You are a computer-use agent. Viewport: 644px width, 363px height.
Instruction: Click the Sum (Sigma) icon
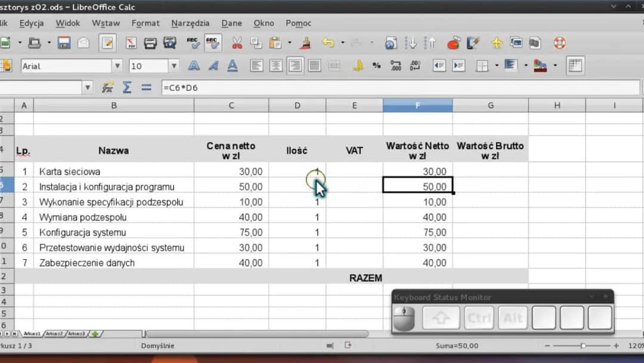[x=127, y=88]
